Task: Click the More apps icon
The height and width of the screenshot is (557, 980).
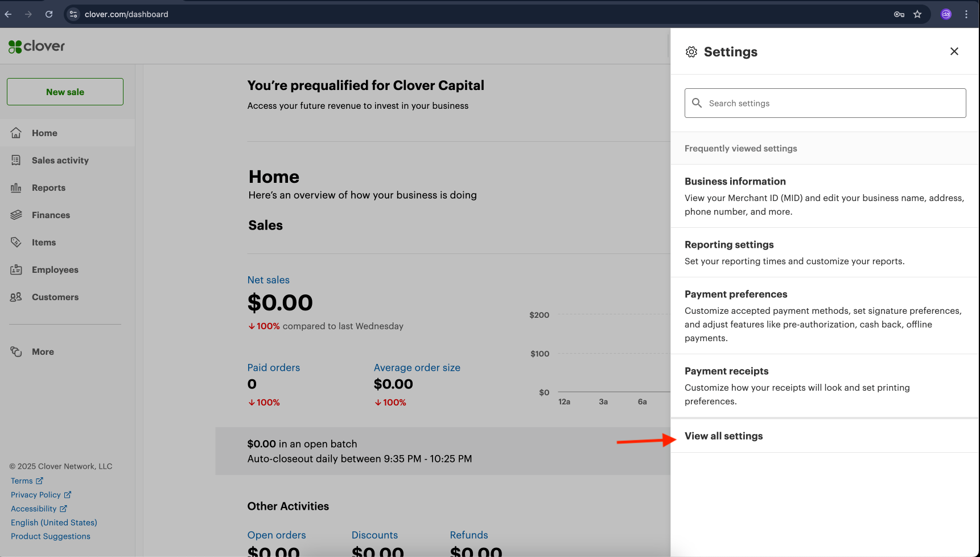Action: [x=16, y=351]
